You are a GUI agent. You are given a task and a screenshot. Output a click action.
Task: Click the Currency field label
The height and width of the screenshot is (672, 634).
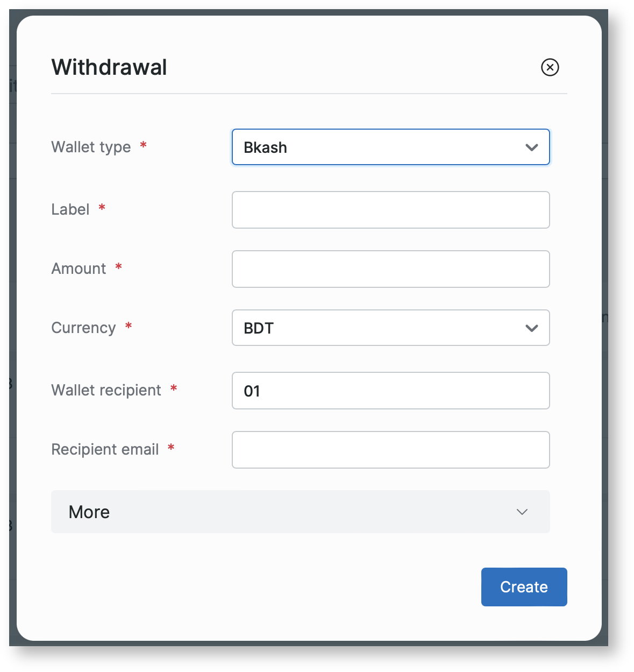point(83,328)
